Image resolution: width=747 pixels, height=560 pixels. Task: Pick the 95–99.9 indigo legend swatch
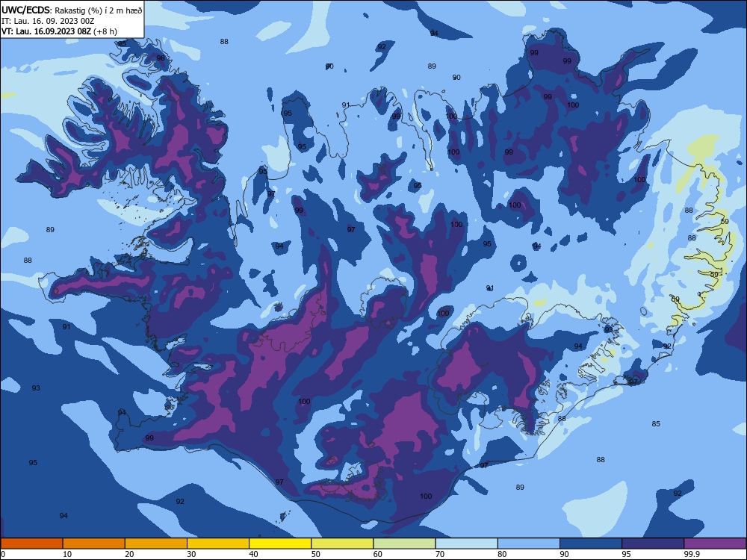pos(653,544)
